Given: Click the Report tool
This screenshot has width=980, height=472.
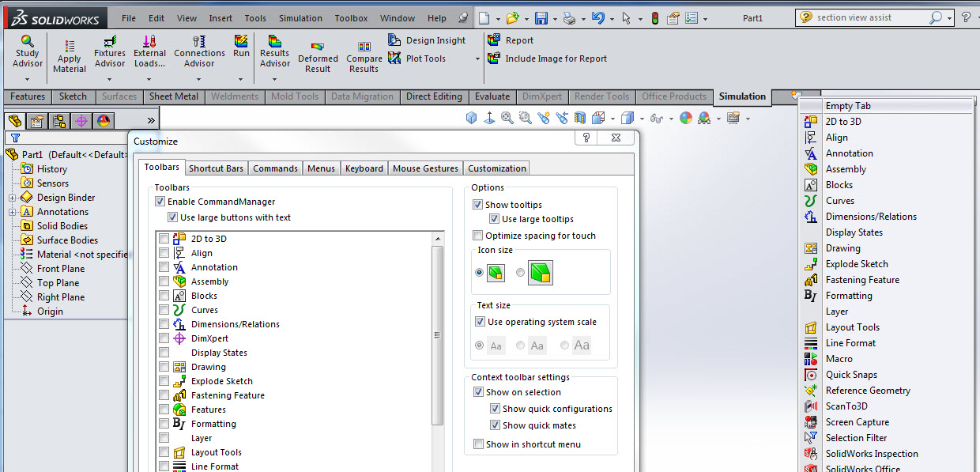Looking at the screenshot, I should click(x=511, y=40).
